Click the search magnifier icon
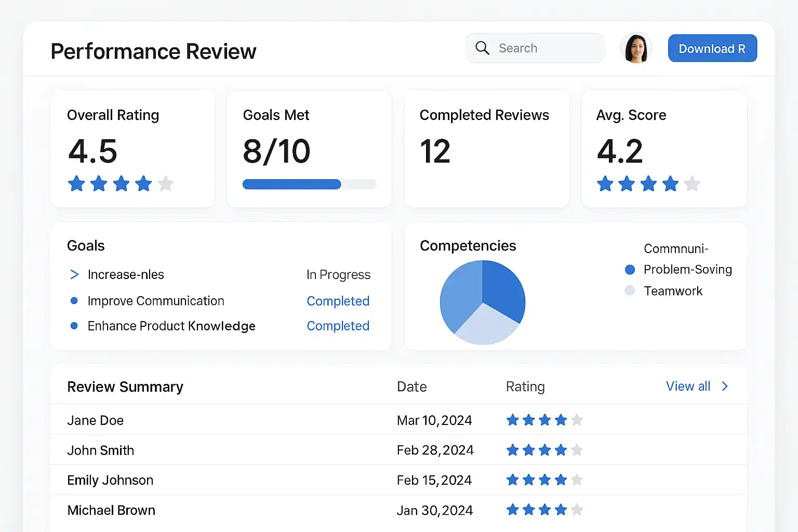 pyautogui.click(x=482, y=48)
